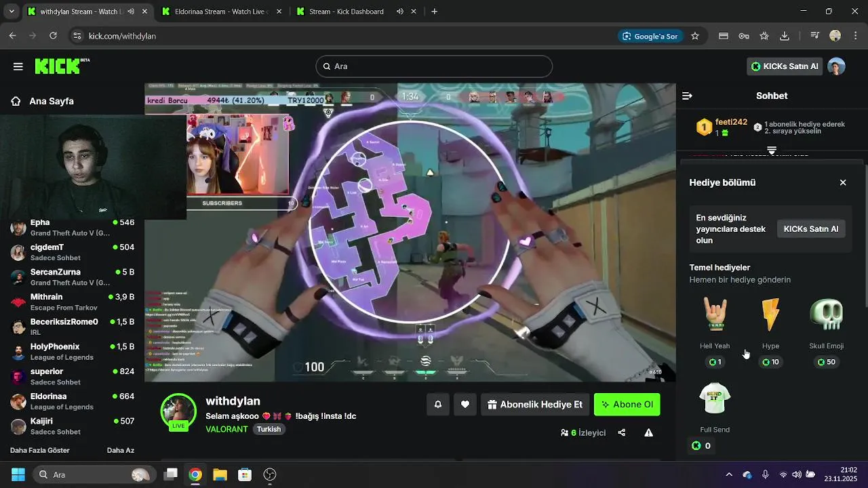Toggle stream notifications bell

coord(438,405)
